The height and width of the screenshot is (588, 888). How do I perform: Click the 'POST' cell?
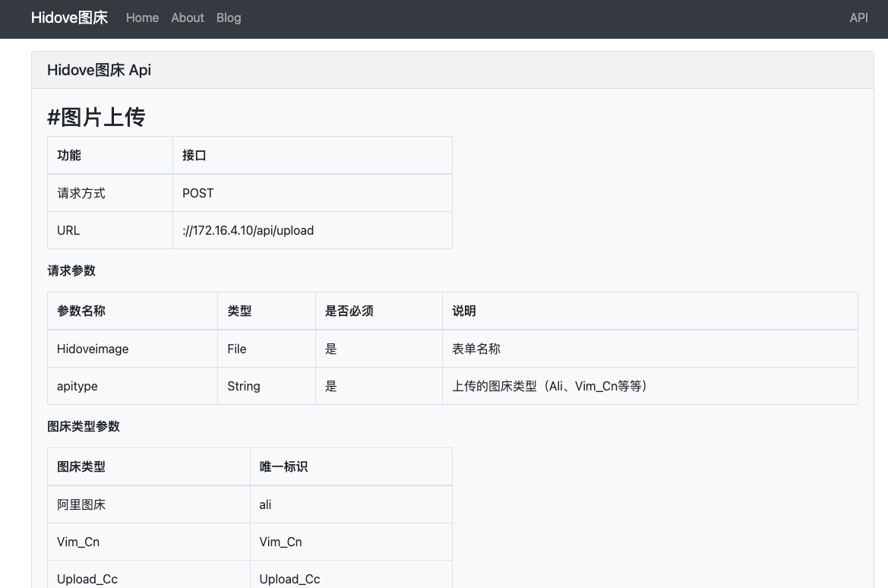point(313,193)
